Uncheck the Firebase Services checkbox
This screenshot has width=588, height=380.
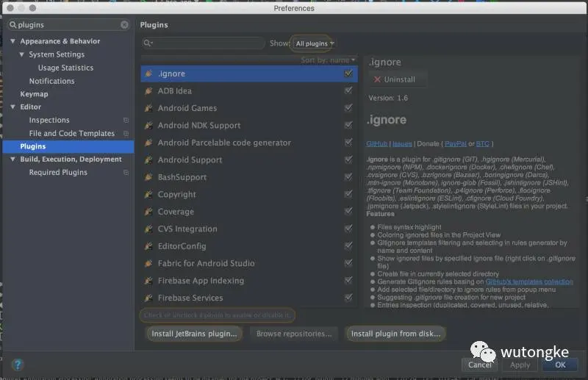348,298
